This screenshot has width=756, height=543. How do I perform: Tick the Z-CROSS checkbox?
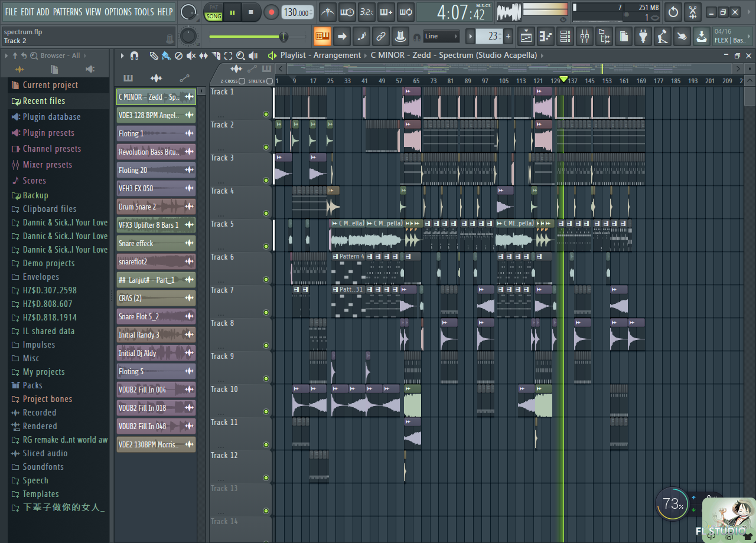pyautogui.click(x=242, y=81)
